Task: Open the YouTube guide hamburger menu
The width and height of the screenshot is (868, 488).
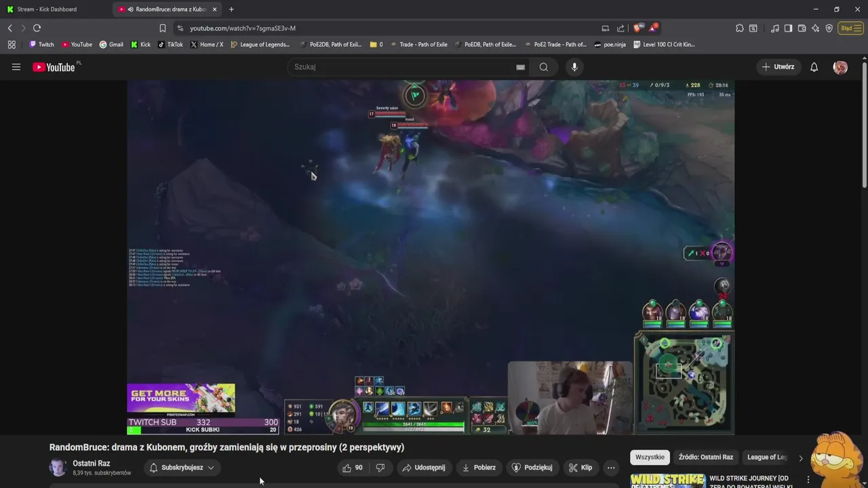Action: click(16, 67)
